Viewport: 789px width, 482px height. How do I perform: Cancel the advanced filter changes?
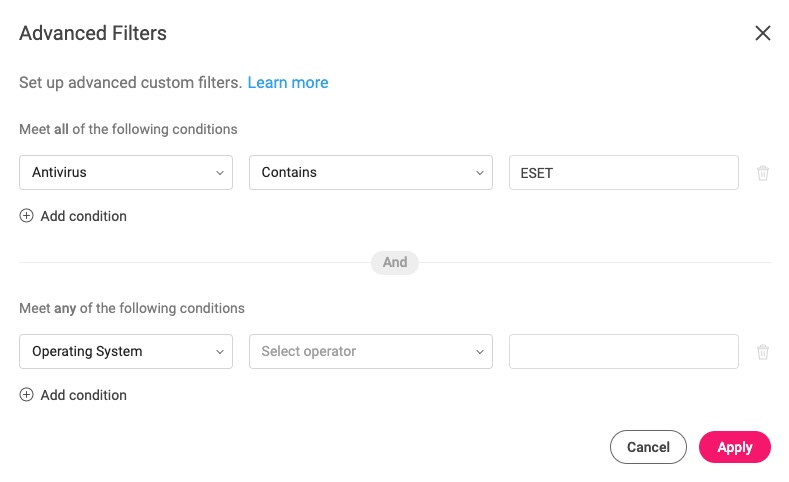point(648,447)
